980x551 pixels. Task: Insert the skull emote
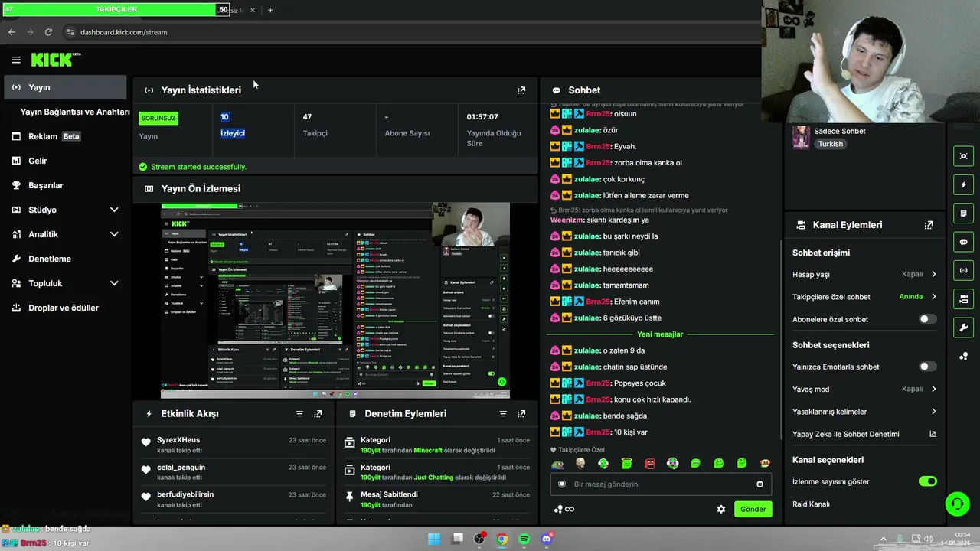[x=580, y=463]
